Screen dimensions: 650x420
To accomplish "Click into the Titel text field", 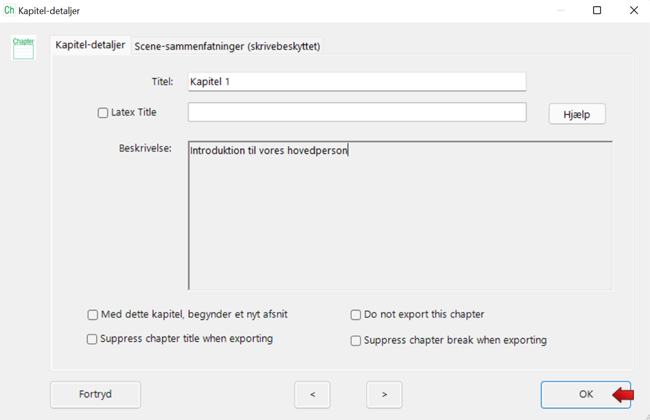I will pyautogui.click(x=356, y=81).
